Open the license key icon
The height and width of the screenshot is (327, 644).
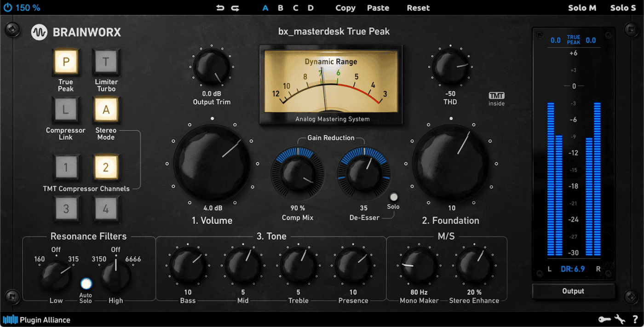click(x=604, y=319)
